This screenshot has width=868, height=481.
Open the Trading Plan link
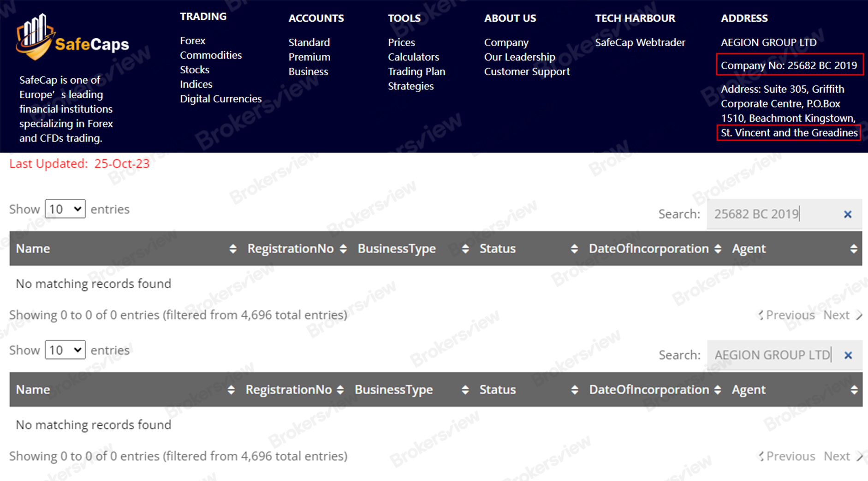(416, 71)
